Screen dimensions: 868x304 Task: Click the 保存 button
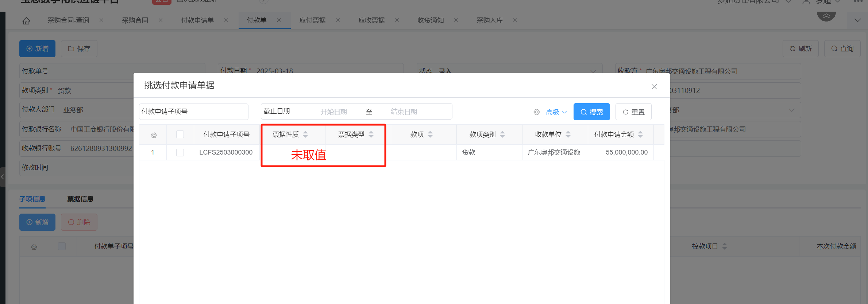coord(79,49)
